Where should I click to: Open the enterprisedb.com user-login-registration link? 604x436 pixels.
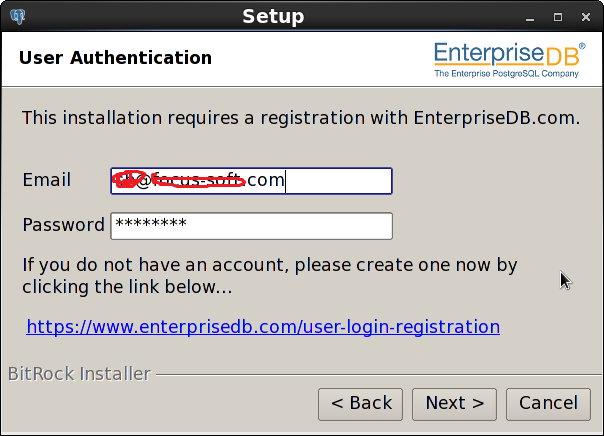[x=263, y=327]
